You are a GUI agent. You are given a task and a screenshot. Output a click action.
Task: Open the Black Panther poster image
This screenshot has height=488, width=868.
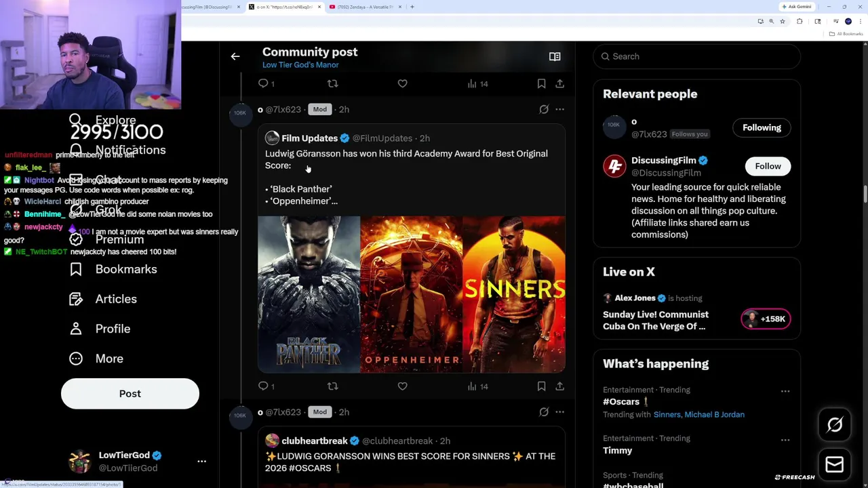(309, 294)
